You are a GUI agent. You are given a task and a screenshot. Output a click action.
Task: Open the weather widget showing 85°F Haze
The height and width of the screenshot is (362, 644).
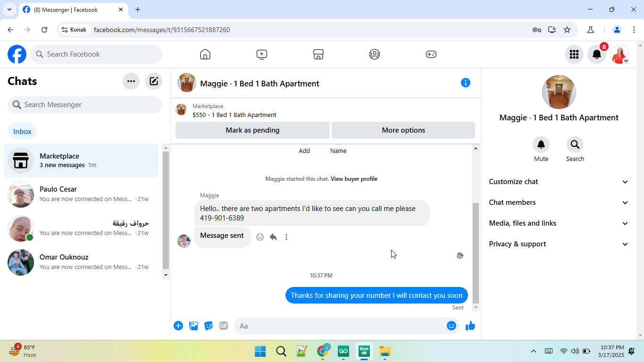pyautogui.click(x=23, y=351)
